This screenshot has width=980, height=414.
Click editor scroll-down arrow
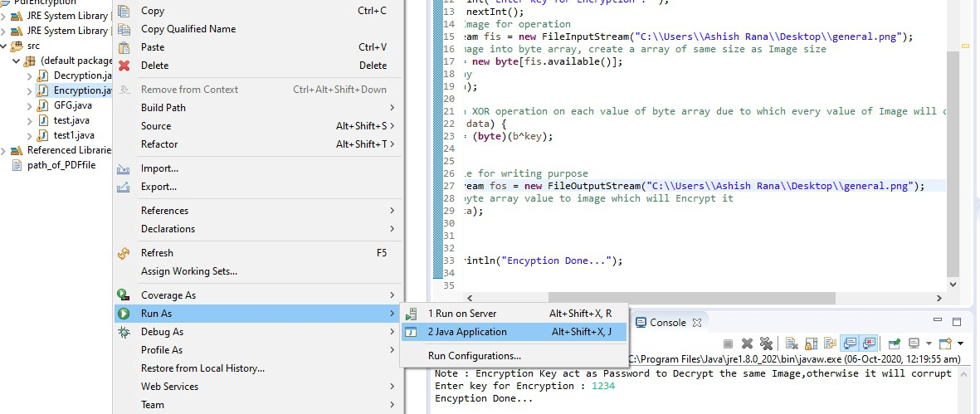(953, 284)
